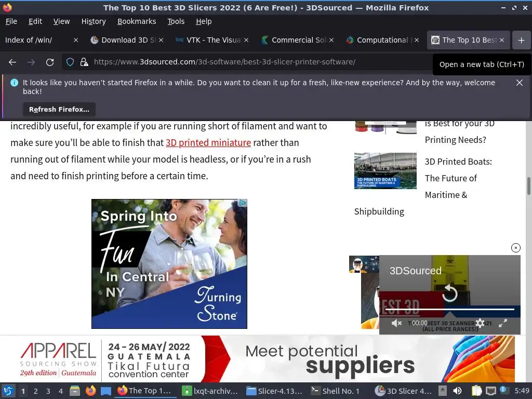Image resolution: width=532 pixels, height=399 pixels.
Task: Unmute the video player sound
Action: click(x=396, y=323)
